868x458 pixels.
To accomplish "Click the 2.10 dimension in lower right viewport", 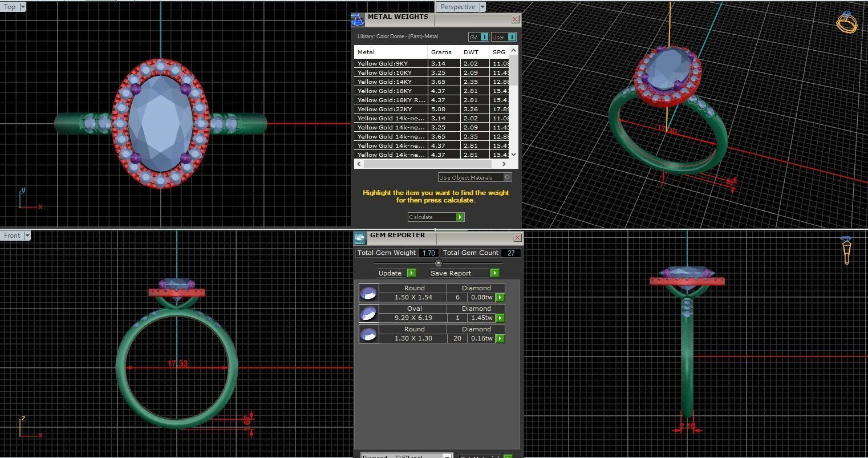I will tap(687, 425).
